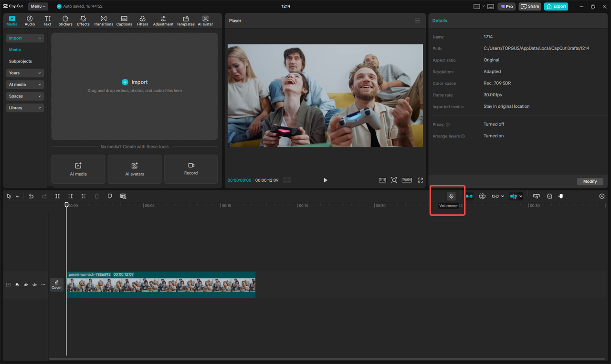Undo the last action

click(x=31, y=196)
